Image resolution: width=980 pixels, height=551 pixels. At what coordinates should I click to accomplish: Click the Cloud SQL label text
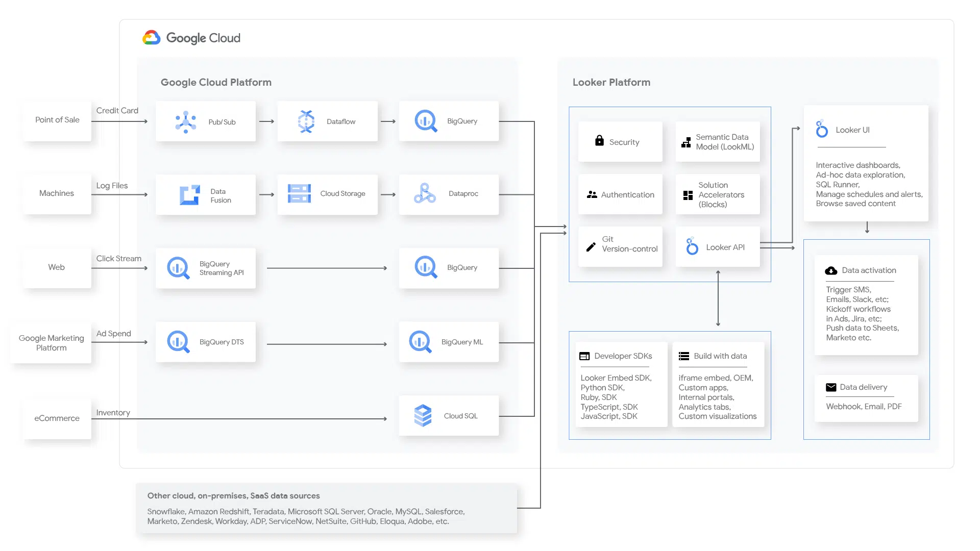461,416
